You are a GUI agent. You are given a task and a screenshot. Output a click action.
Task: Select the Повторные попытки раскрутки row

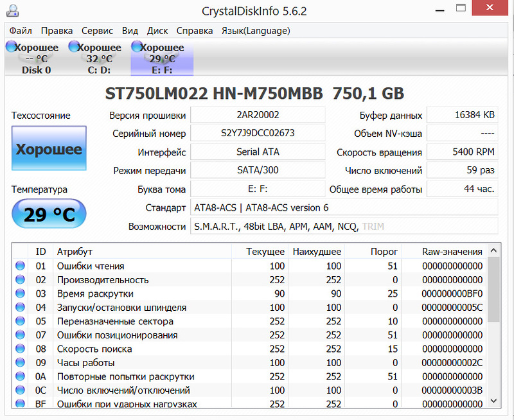point(249,376)
